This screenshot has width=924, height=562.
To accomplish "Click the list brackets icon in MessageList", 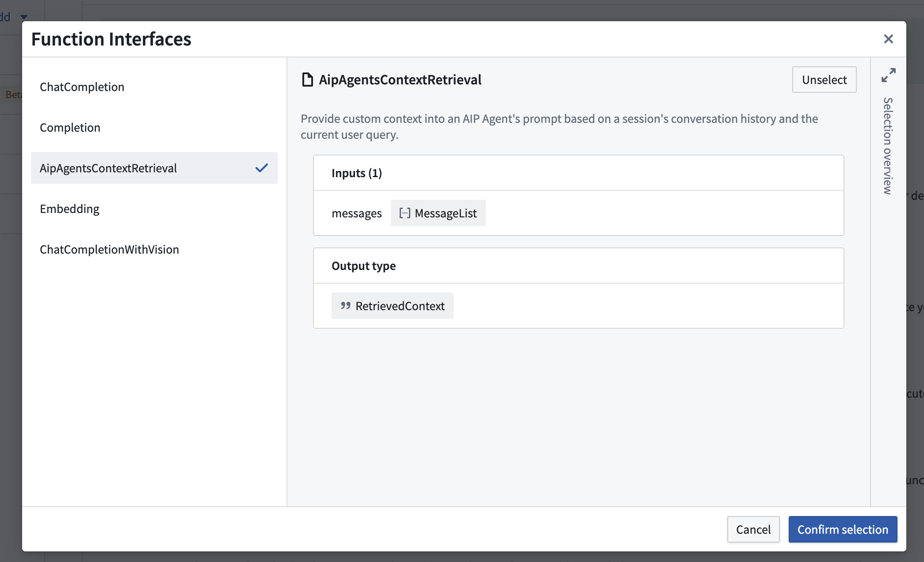I will (405, 213).
